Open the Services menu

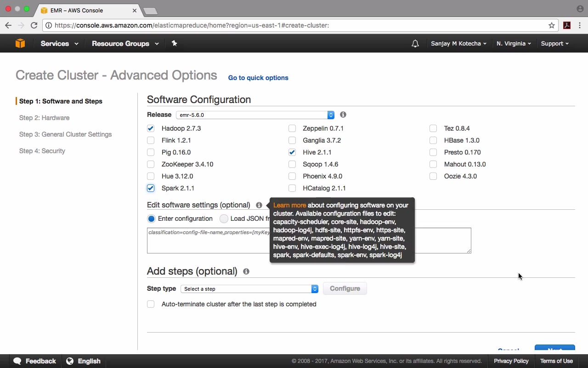[x=59, y=44]
